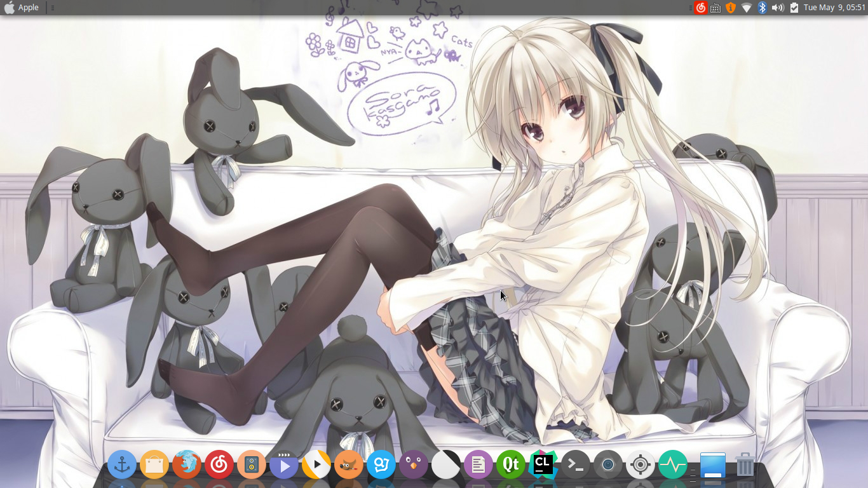Open the volume control in the tray
Viewport: 868px width, 488px height.
[778, 8]
